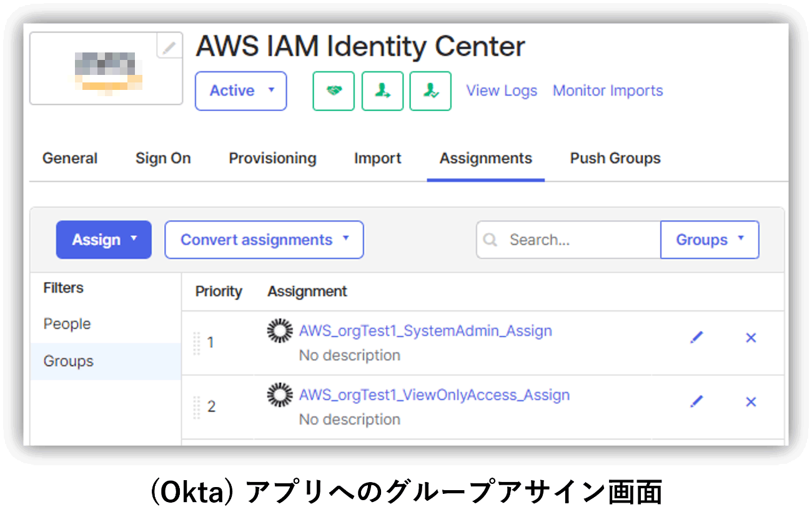The image size is (812, 527).
Task: Edit the AWS_orgTest1_ViewOnlyAccess_Assign assignment
Action: 696,401
